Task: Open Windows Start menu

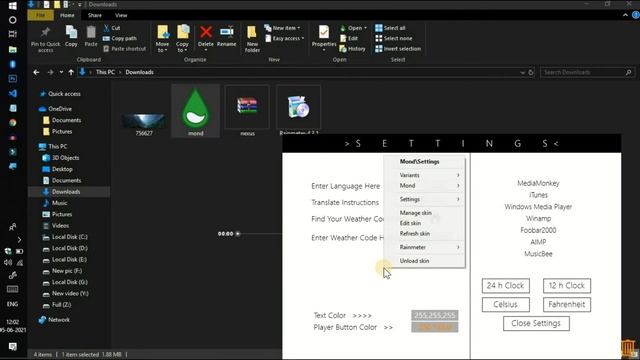Action: pos(13,6)
